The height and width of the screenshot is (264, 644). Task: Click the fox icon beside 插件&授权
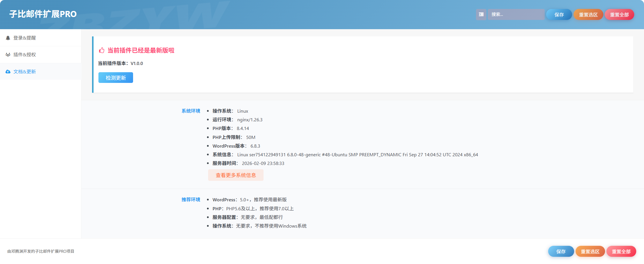[x=8, y=55]
